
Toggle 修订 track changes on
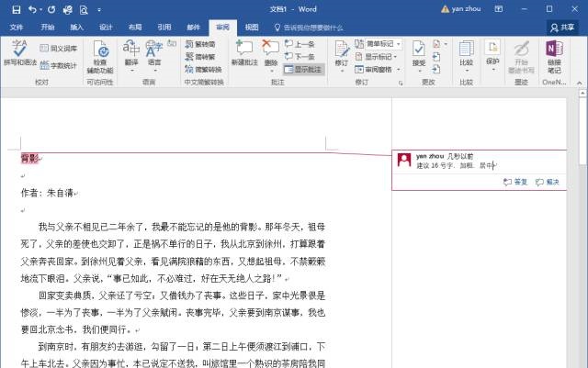[x=341, y=53]
